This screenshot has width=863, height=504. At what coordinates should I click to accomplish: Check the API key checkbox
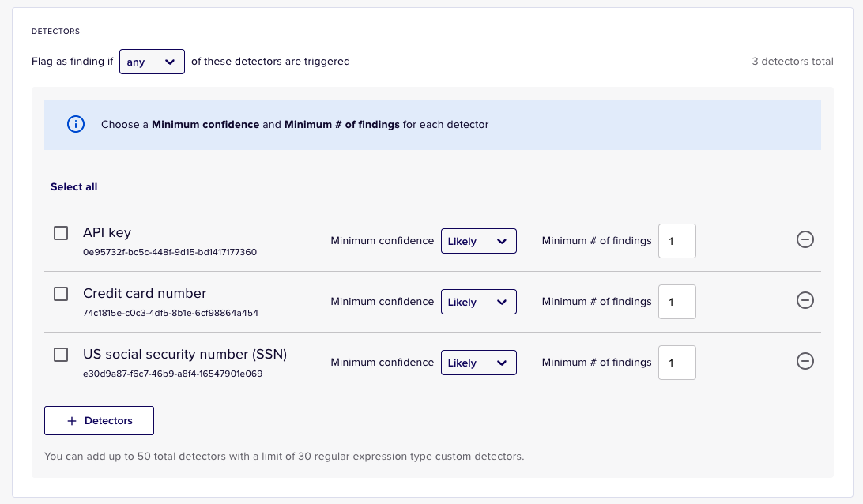pos(61,233)
